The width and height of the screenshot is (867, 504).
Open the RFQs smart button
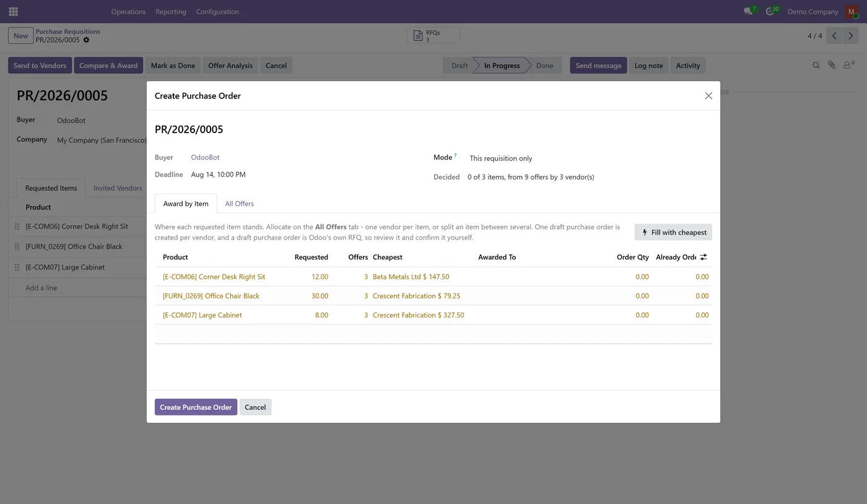click(x=434, y=36)
